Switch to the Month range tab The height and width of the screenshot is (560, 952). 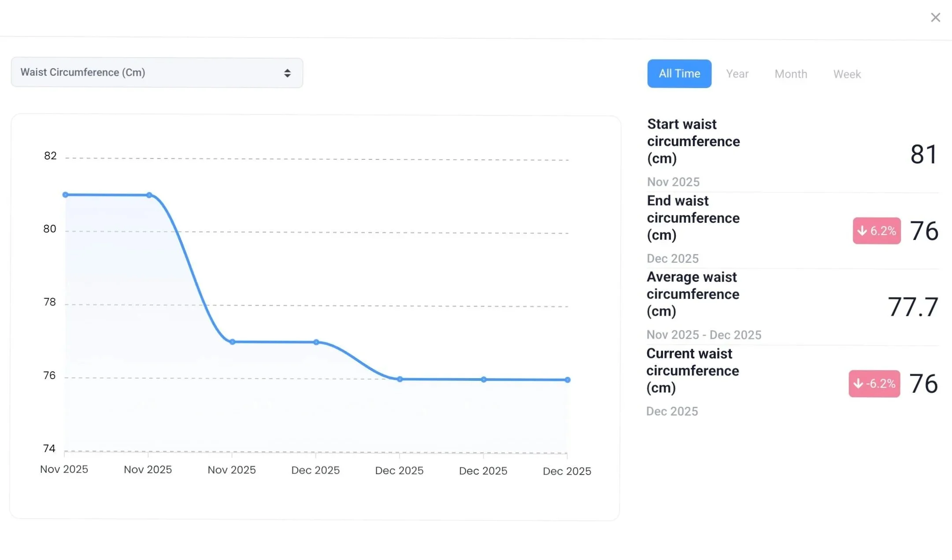click(x=791, y=74)
